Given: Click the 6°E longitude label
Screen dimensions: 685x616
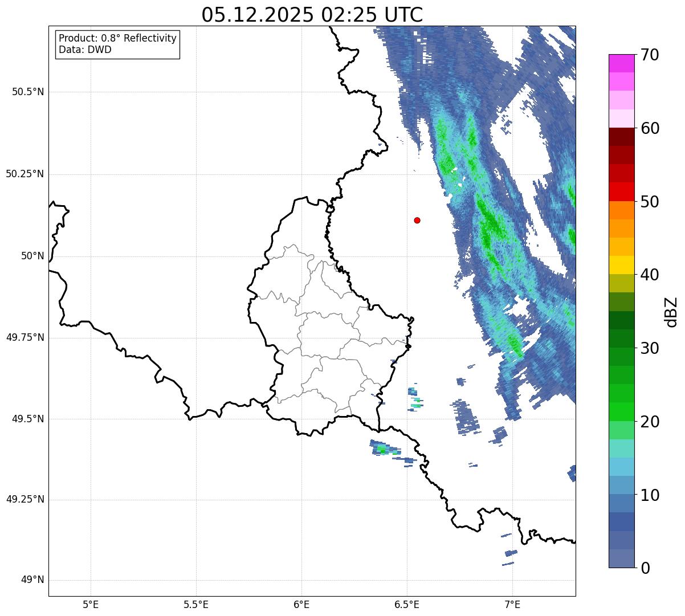Looking at the screenshot, I should [x=301, y=604].
